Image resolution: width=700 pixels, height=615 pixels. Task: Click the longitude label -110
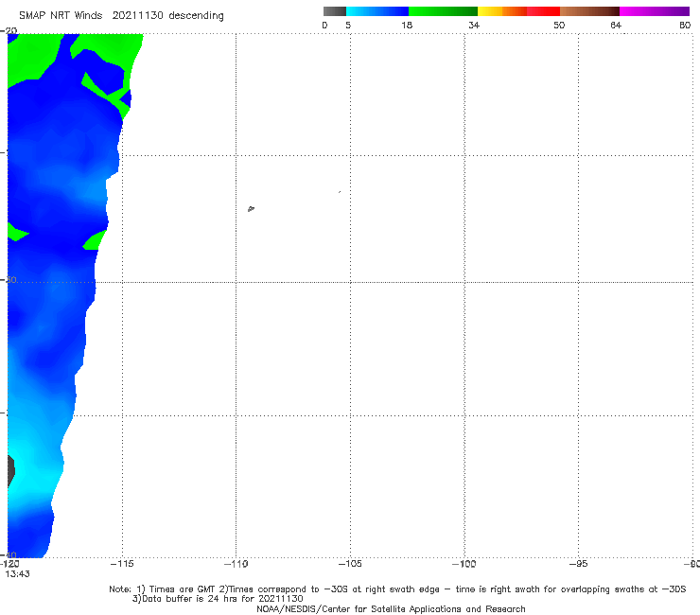[236, 564]
